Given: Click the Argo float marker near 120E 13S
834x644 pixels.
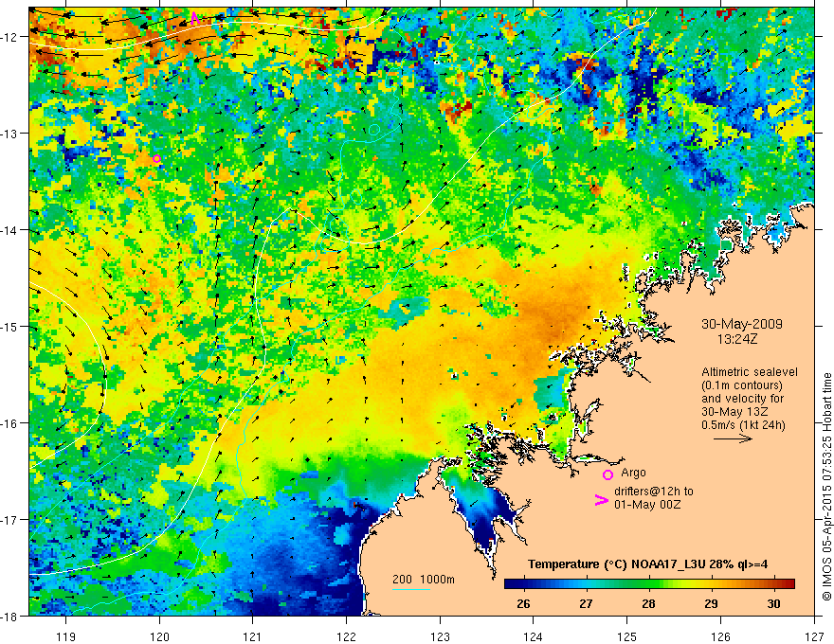Looking at the screenshot, I should (156, 158).
